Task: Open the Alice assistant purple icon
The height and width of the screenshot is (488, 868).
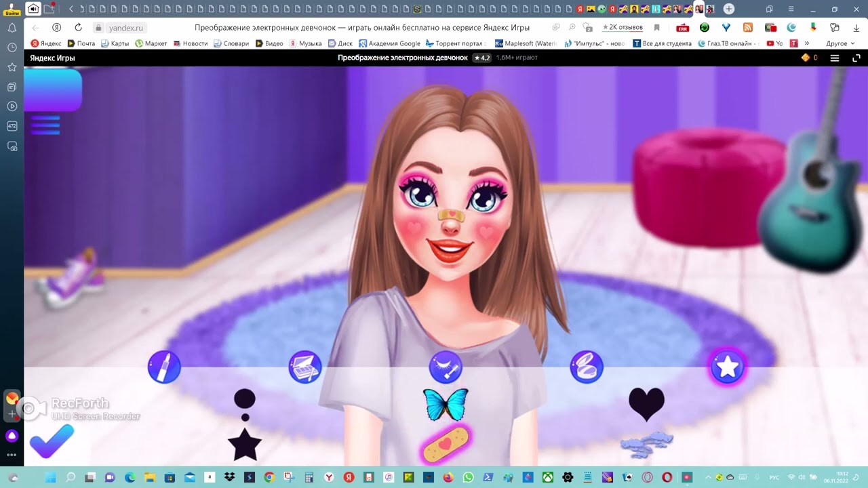Action: point(12,436)
